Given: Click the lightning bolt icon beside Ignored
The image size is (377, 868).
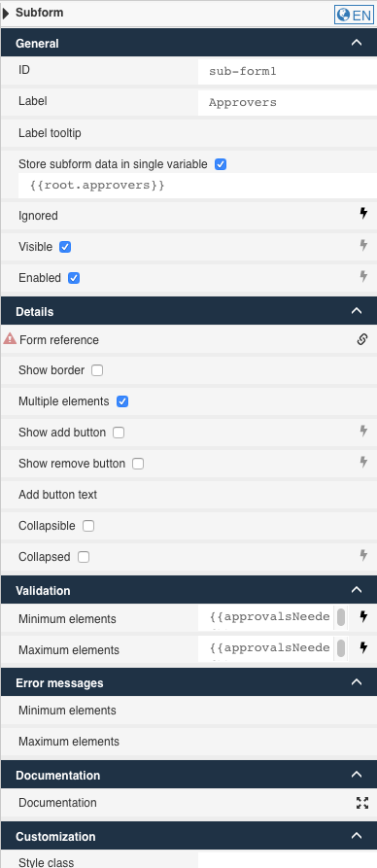Looking at the screenshot, I should click(363, 213).
